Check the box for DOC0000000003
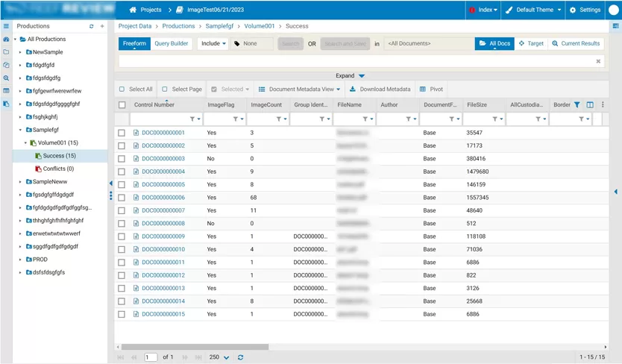 tap(122, 159)
